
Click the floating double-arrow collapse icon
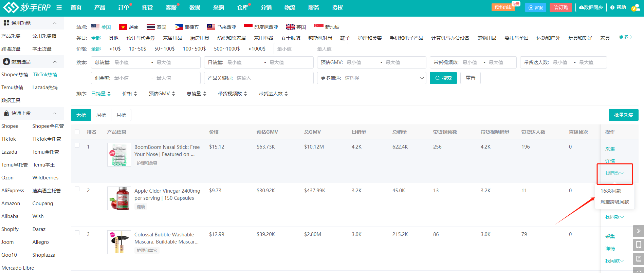pos(638,231)
